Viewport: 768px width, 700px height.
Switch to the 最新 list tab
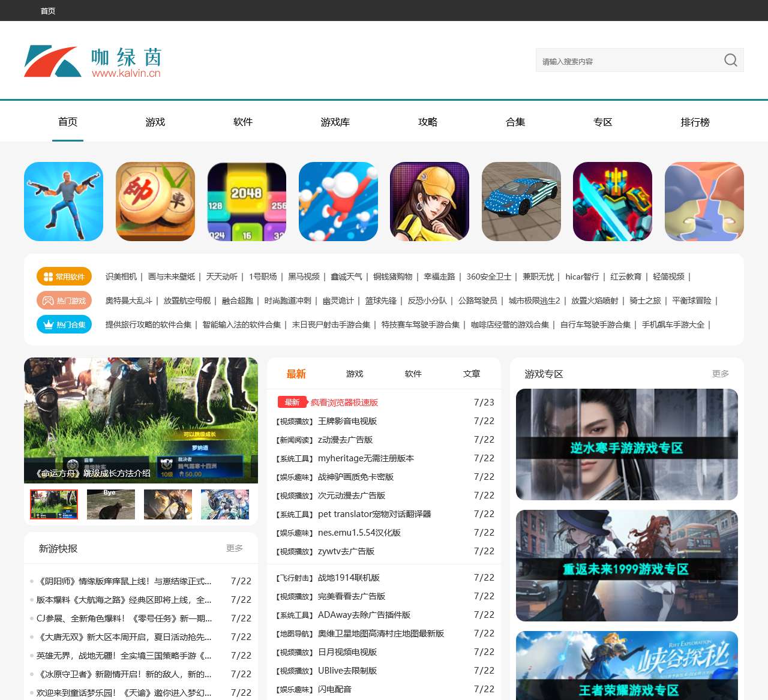(x=296, y=374)
